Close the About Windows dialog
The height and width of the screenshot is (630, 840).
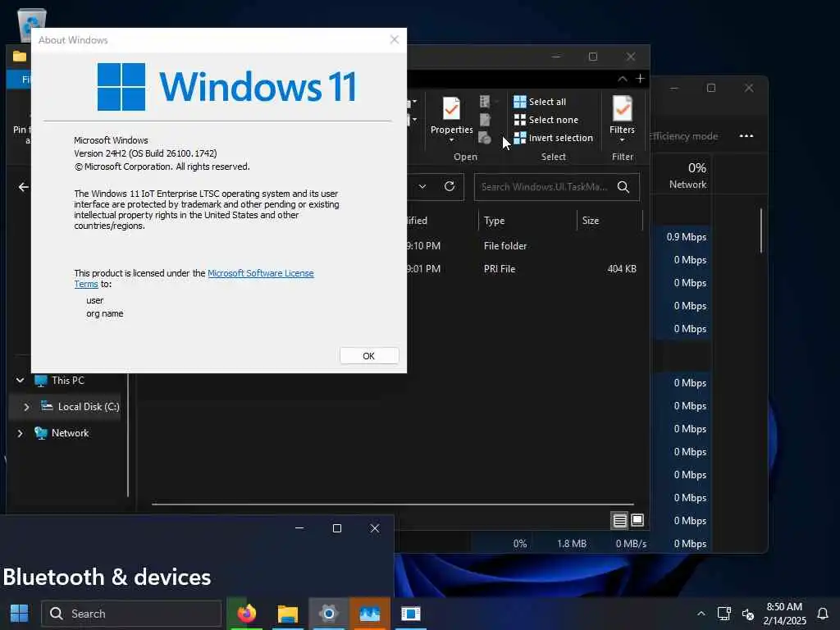coord(395,39)
